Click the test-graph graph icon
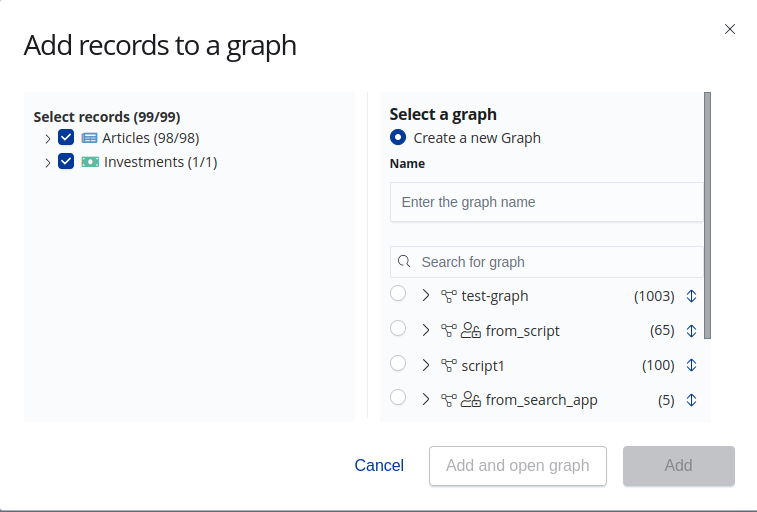Screen dimensions: 757x512 (x=449, y=296)
